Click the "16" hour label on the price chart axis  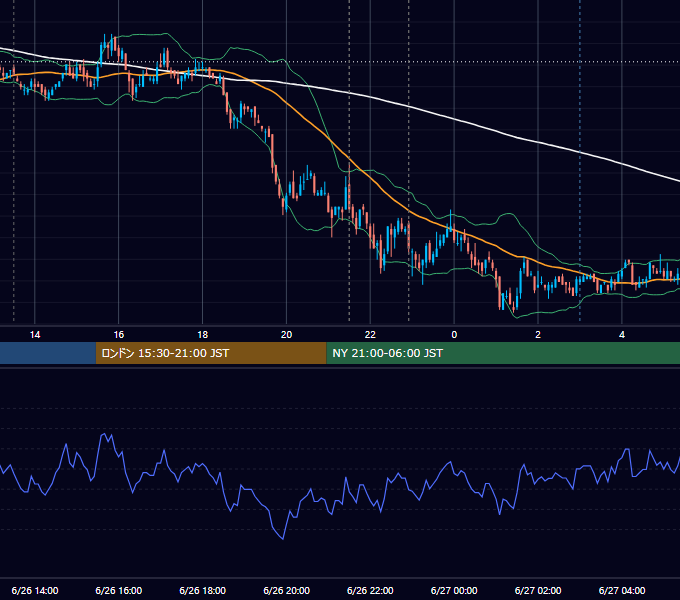118,335
